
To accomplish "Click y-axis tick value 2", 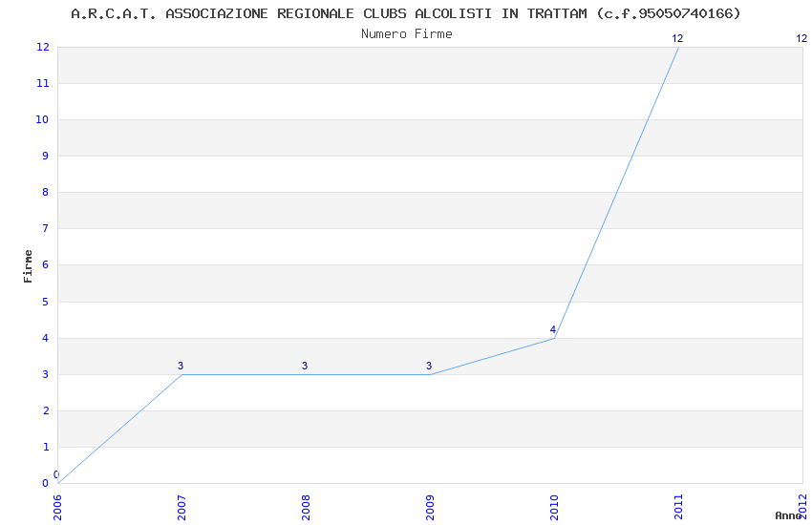I will pyautogui.click(x=46, y=410).
